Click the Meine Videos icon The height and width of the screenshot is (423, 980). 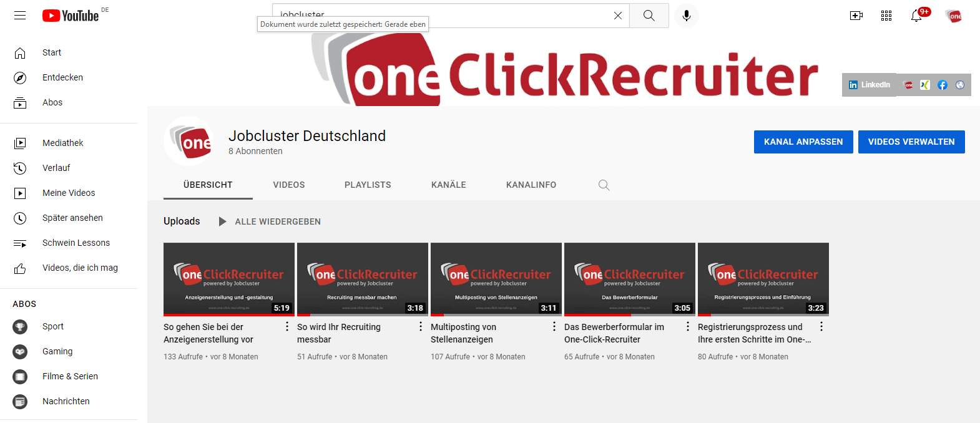[x=20, y=193]
